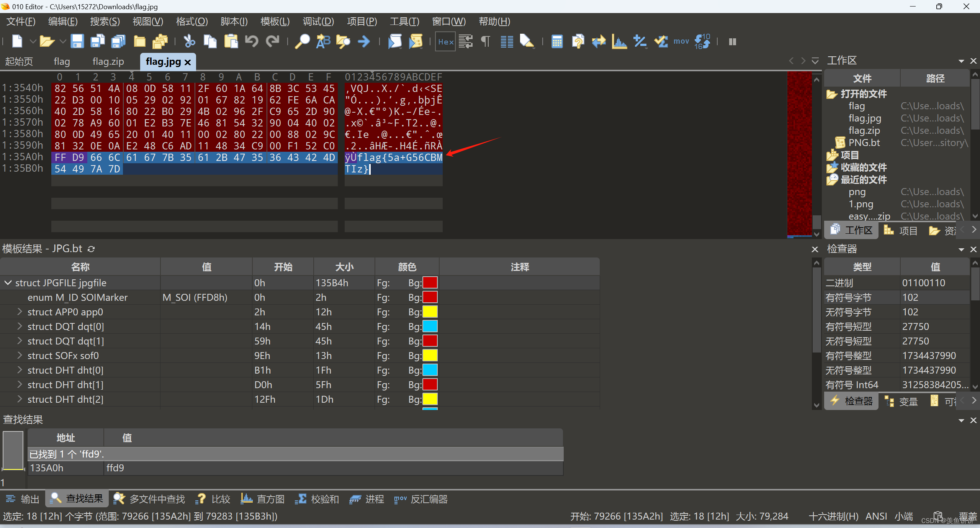980x528 pixels.
Task: Open the Histogram tool in toolbar
Action: (x=619, y=41)
